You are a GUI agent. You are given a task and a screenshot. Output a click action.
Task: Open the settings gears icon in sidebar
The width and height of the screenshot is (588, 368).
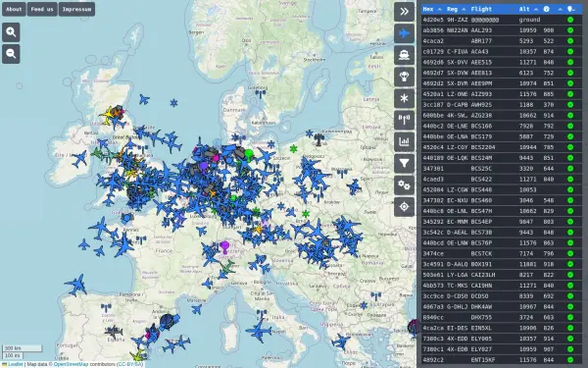(404, 185)
